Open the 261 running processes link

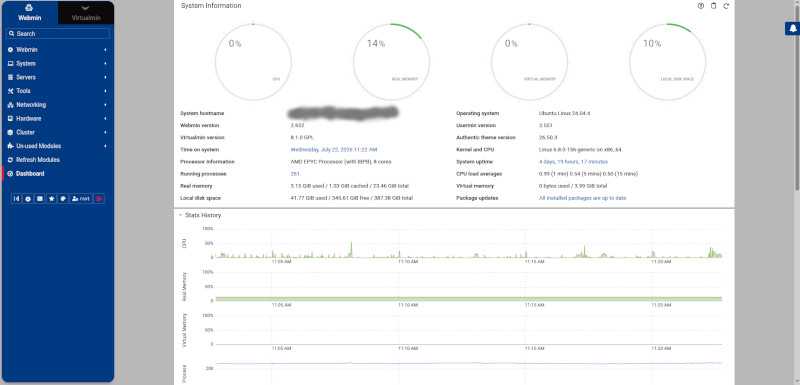(x=294, y=174)
